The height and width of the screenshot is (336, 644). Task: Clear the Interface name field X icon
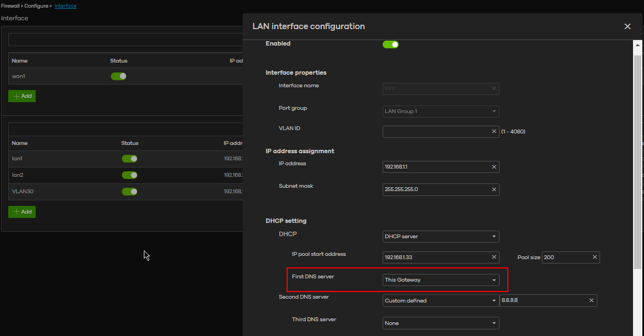pyautogui.click(x=494, y=88)
